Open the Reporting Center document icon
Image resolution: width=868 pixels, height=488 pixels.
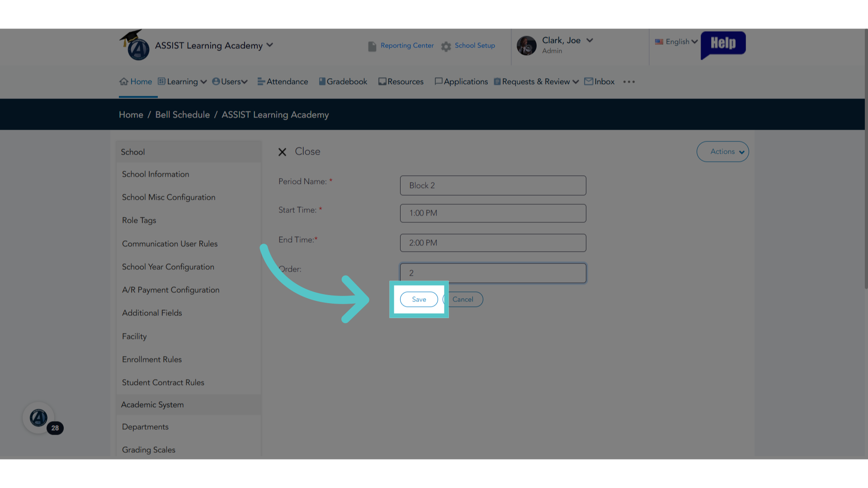[x=372, y=46]
